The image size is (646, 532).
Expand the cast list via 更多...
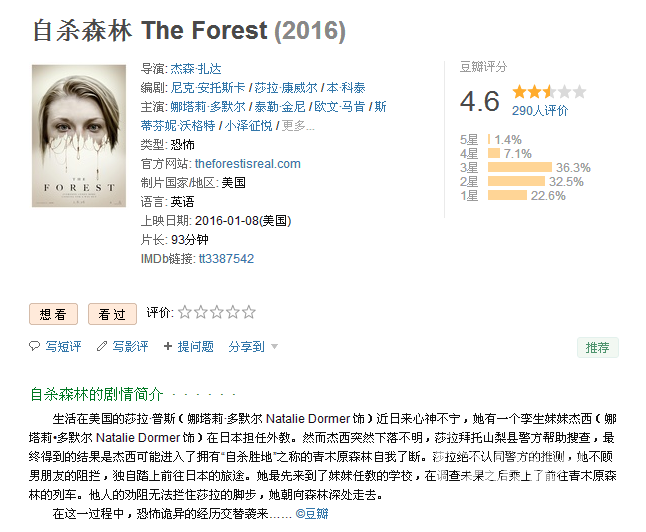point(297,126)
